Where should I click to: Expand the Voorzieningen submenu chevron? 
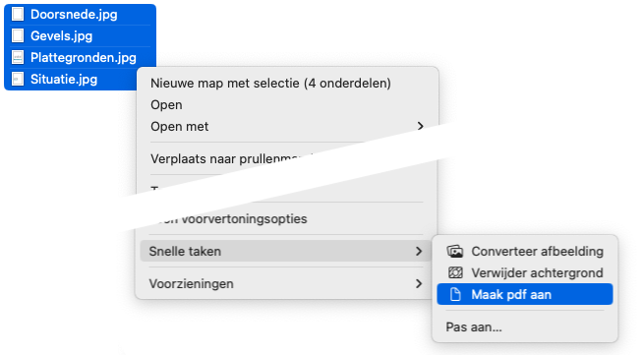click(x=419, y=283)
